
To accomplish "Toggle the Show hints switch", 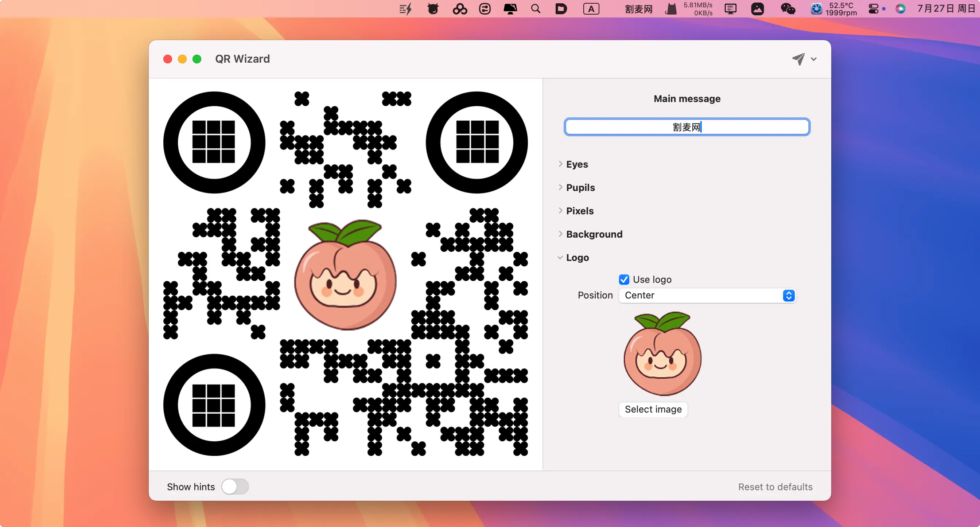I will (235, 487).
